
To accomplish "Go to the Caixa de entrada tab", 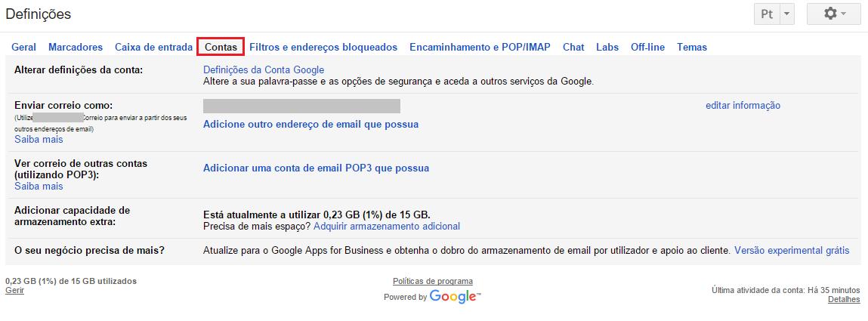I will click(153, 47).
